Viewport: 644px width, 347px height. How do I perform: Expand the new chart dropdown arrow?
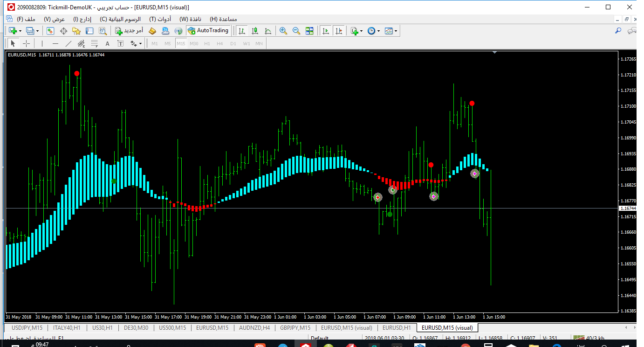click(20, 31)
